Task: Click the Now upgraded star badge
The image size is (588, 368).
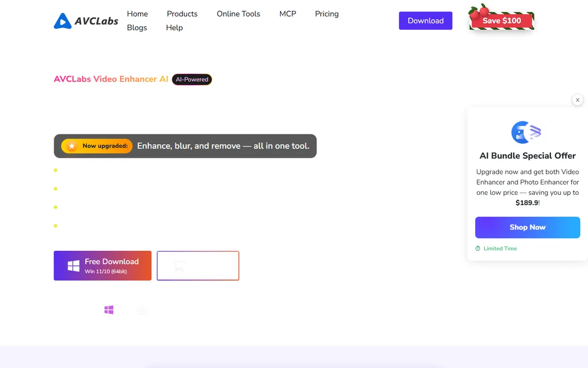Action: [x=97, y=146]
